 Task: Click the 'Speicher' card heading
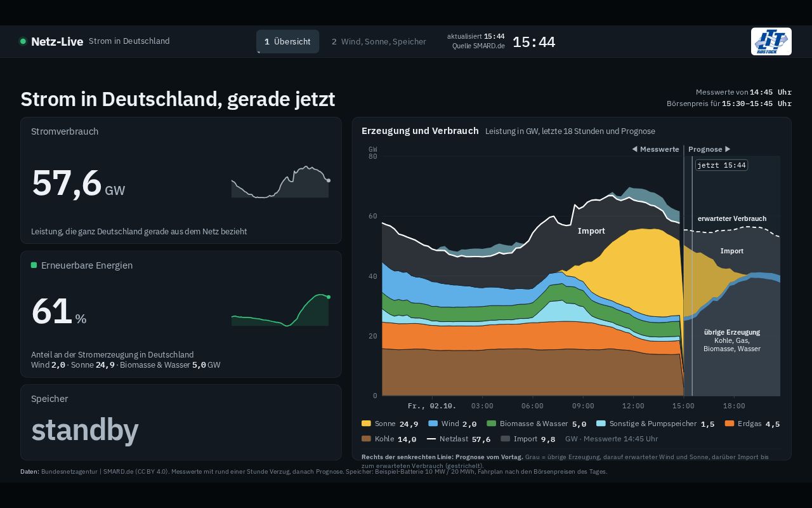(49, 399)
